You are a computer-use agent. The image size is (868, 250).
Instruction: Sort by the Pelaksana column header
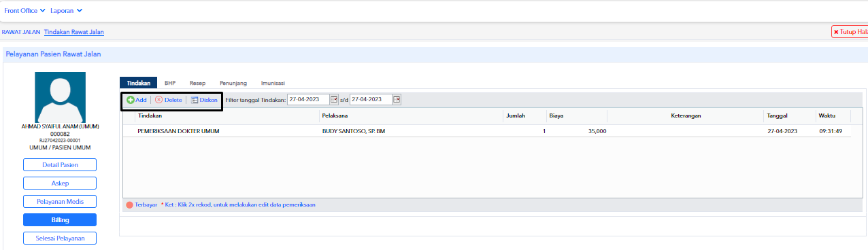(x=411, y=116)
